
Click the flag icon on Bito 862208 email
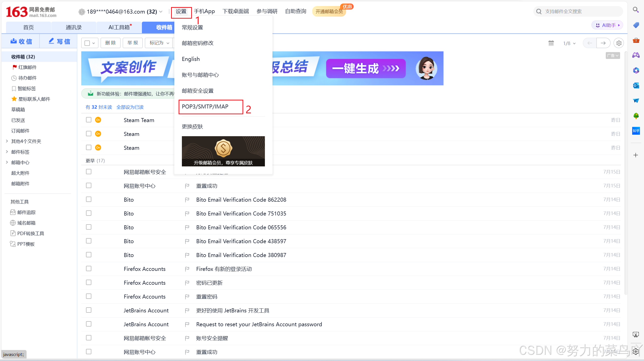(187, 200)
